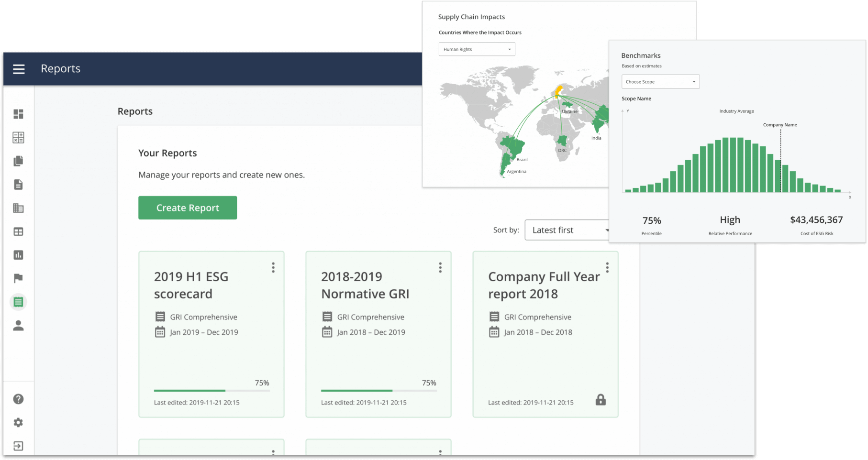Click Jan 2019 – Dec 2019 date range
Screen dimensions: 868x460
204,332
